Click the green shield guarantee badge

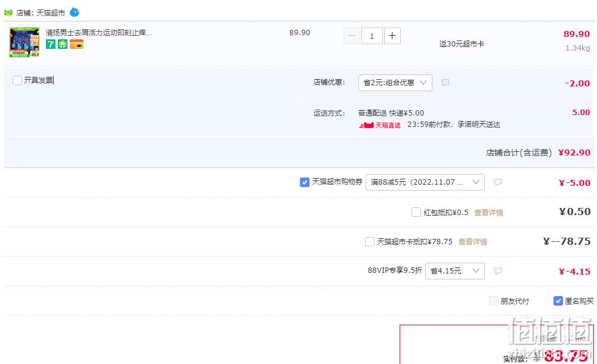click(x=63, y=44)
